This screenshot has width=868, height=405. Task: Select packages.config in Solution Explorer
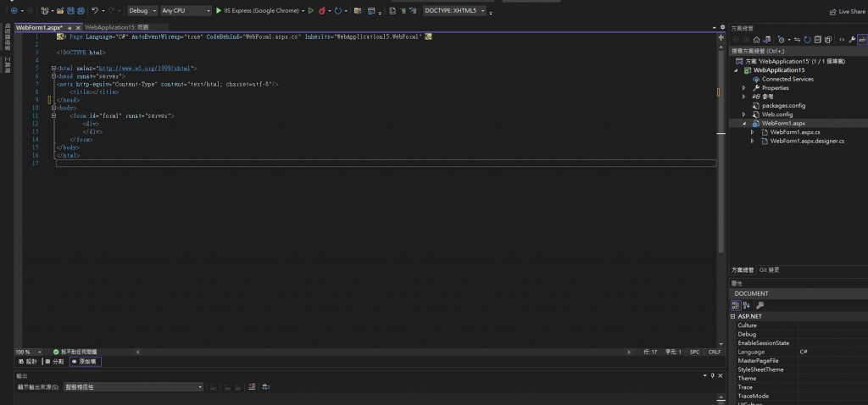783,106
